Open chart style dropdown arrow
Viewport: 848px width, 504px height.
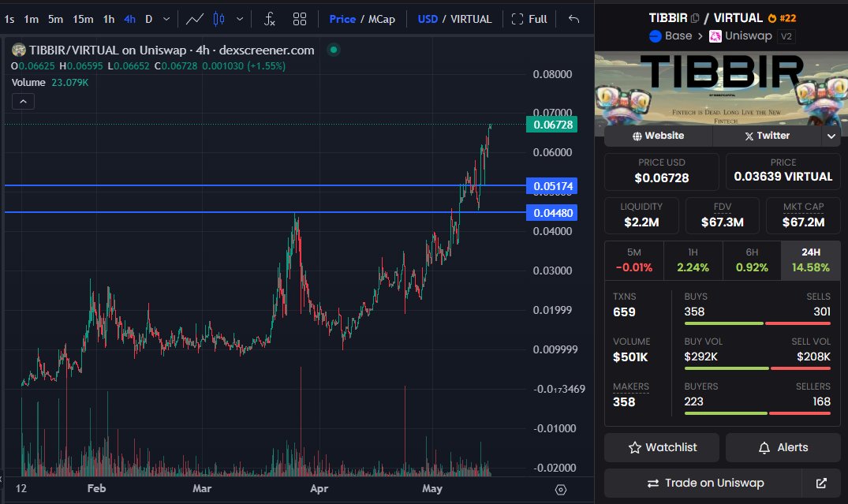pyautogui.click(x=240, y=20)
